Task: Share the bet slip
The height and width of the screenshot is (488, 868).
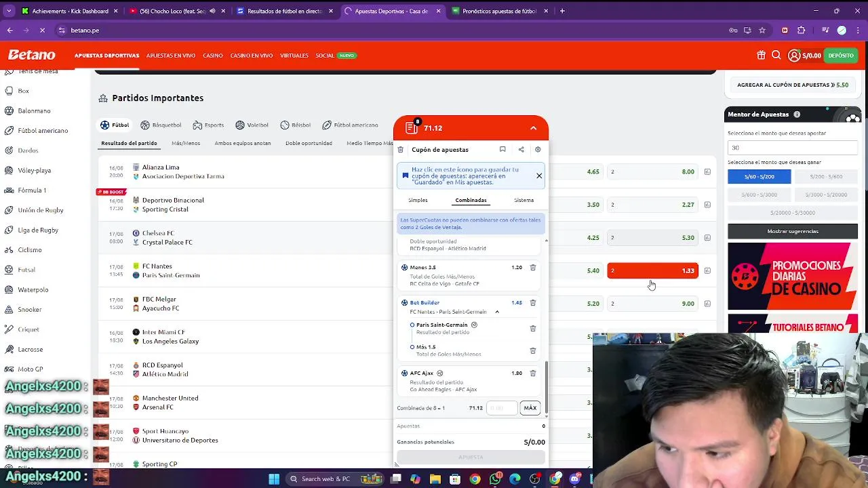Action: point(521,150)
